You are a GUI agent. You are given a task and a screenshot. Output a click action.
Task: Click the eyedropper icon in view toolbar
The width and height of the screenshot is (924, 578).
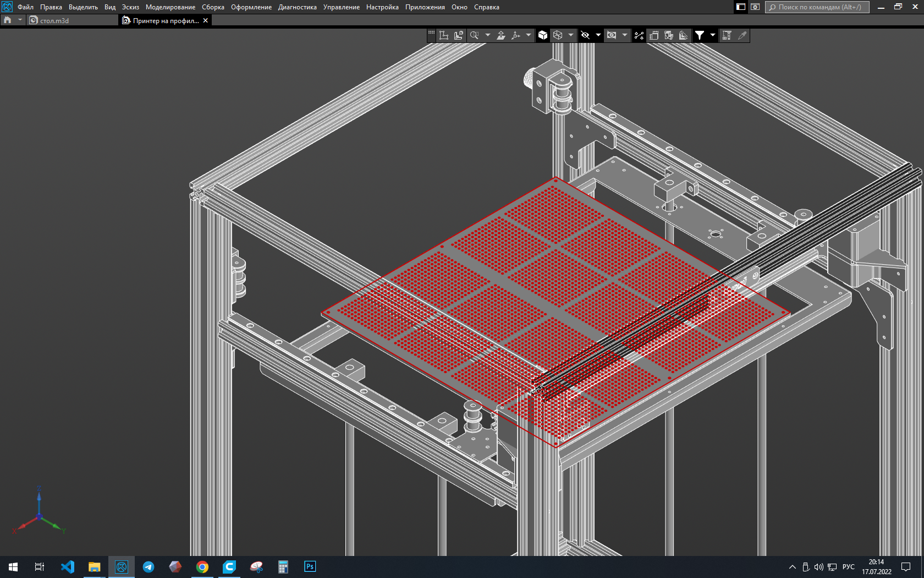tap(743, 35)
